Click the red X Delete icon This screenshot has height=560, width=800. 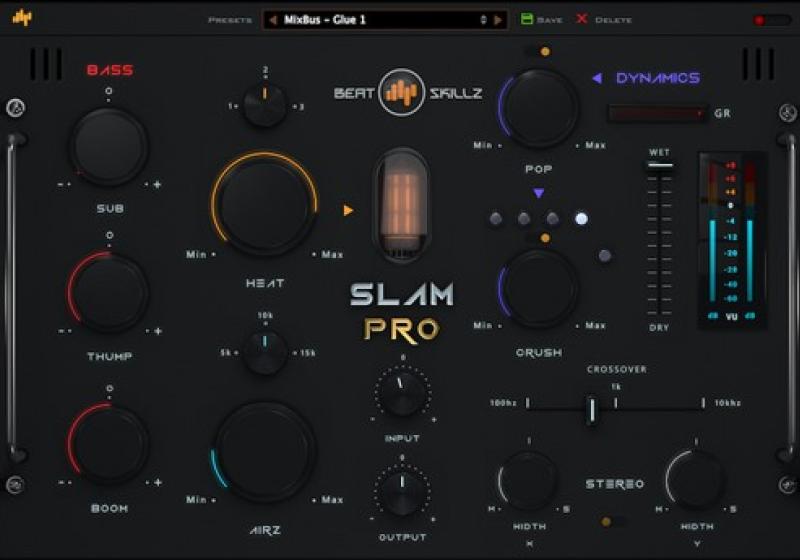pyautogui.click(x=582, y=19)
